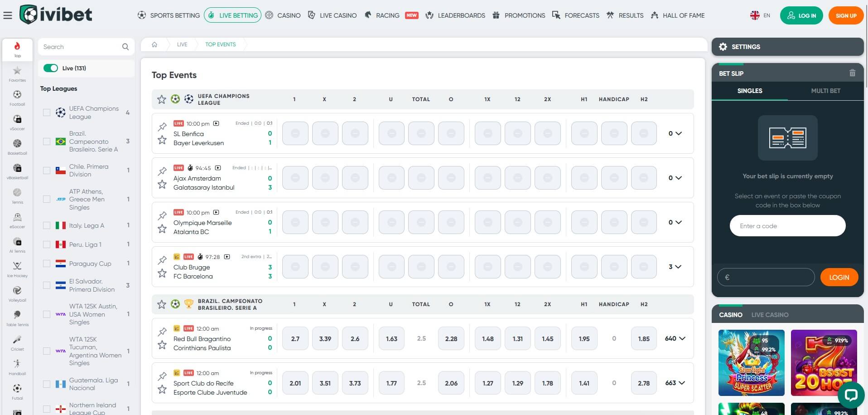Go to home via breadcrumb icon
Viewport: 868px width, 415px height.
click(154, 44)
